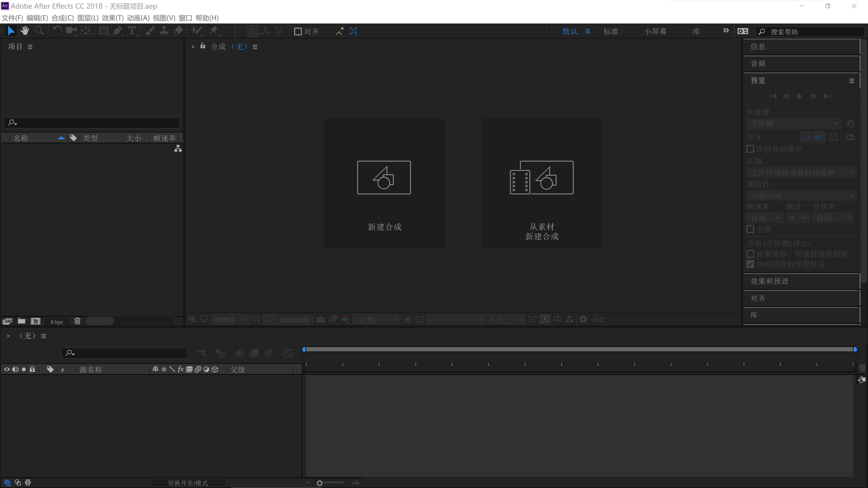Enable the 对齐 snapping checkbox

point(298,31)
